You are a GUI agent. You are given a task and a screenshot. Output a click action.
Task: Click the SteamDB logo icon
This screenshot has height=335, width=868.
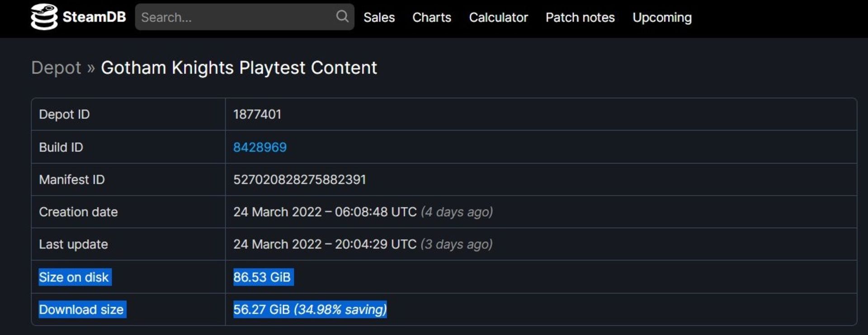44,17
